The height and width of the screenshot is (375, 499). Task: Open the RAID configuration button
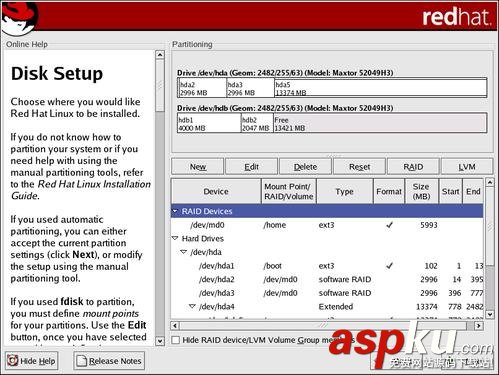[413, 167]
